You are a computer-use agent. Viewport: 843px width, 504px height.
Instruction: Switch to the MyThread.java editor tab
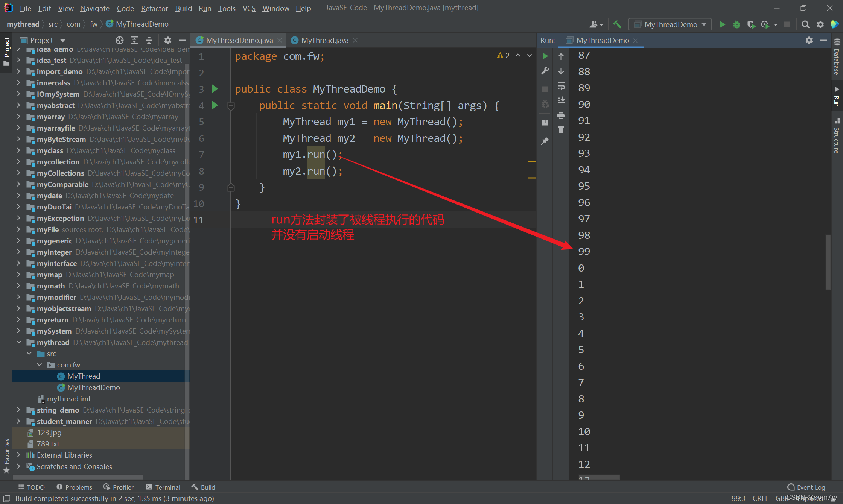[x=324, y=40]
